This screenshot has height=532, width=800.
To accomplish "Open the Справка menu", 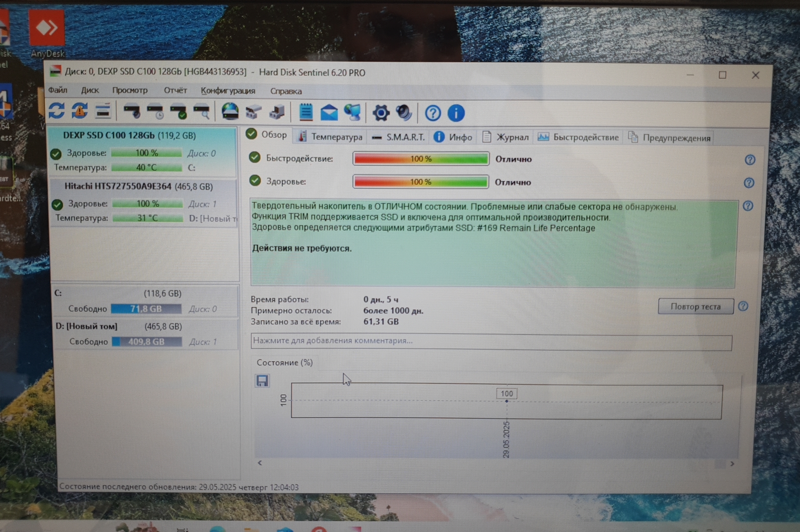I will tap(286, 91).
